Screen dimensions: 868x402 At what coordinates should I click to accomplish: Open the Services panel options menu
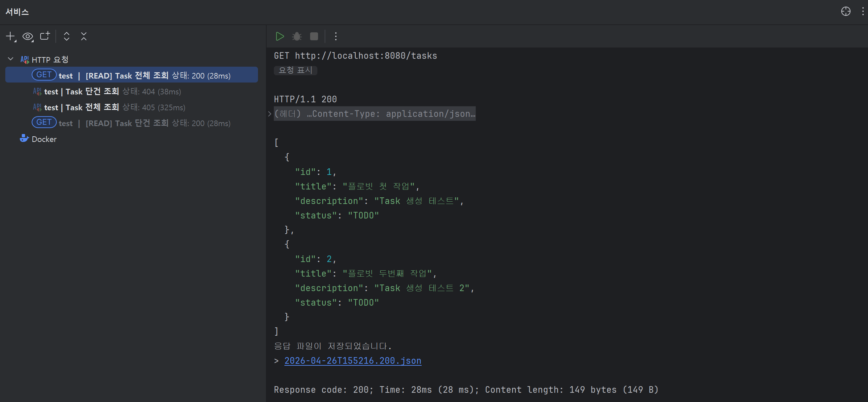coord(863,12)
